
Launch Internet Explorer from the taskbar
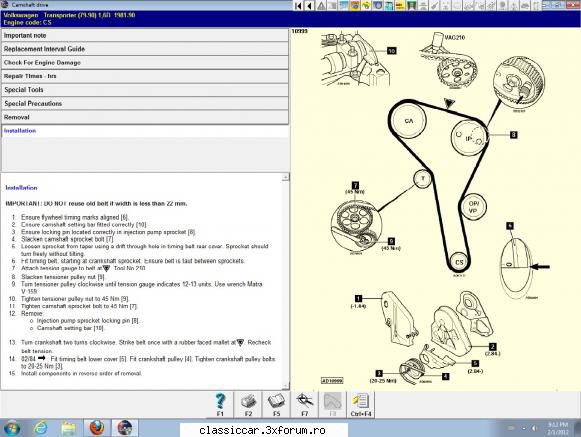40,428
